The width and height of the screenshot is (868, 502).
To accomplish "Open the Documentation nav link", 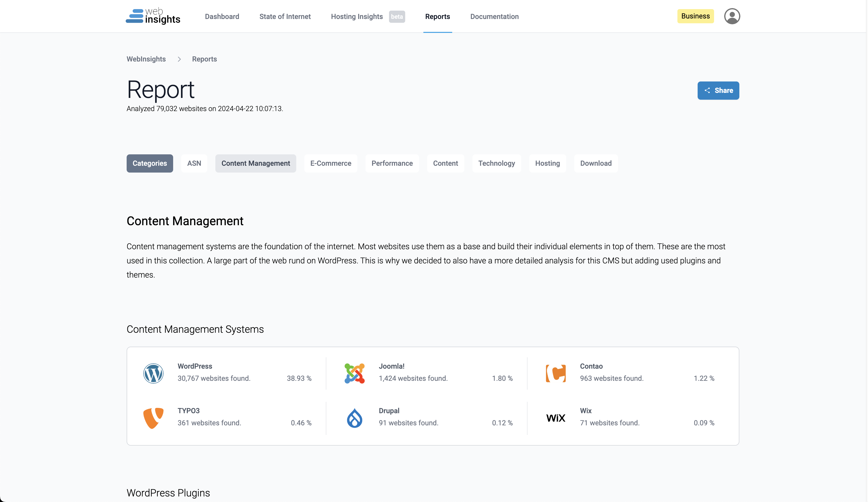I will [494, 16].
